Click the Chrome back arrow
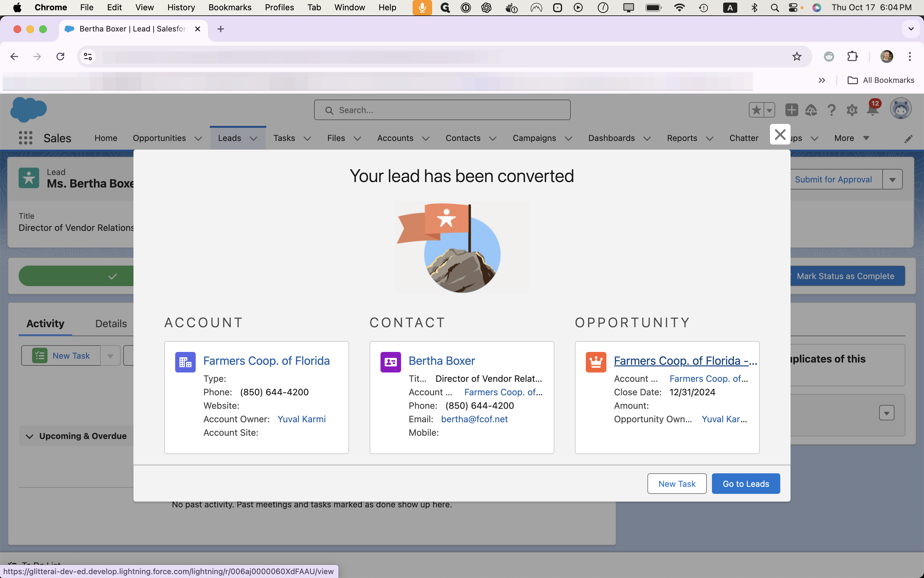This screenshot has height=578, width=924. [14, 57]
